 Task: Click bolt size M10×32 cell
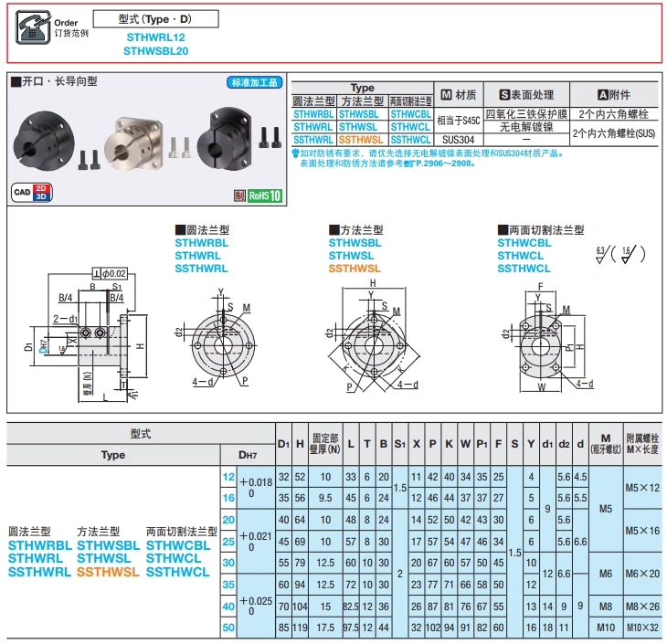(642, 628)
